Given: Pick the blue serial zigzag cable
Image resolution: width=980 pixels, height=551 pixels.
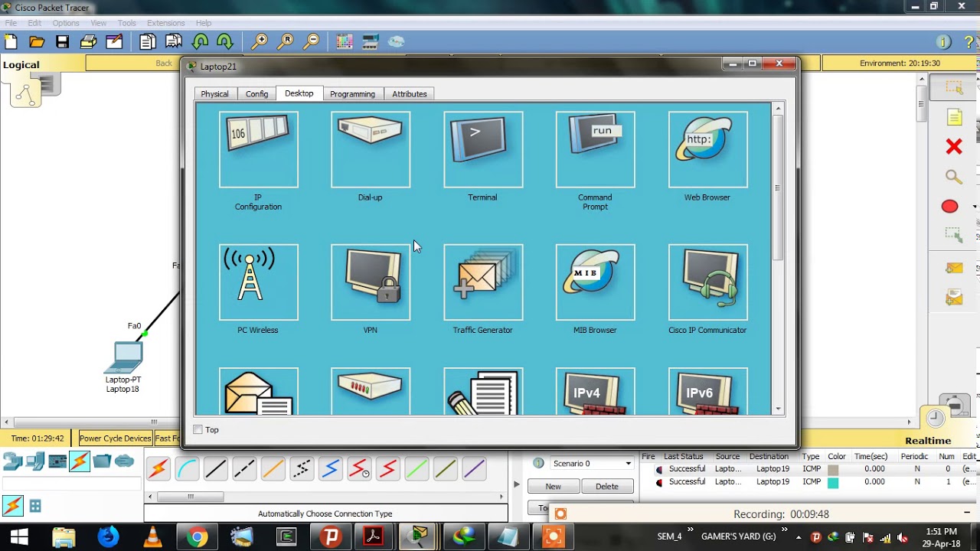Looking at the screenshot, I should (331, 468).
